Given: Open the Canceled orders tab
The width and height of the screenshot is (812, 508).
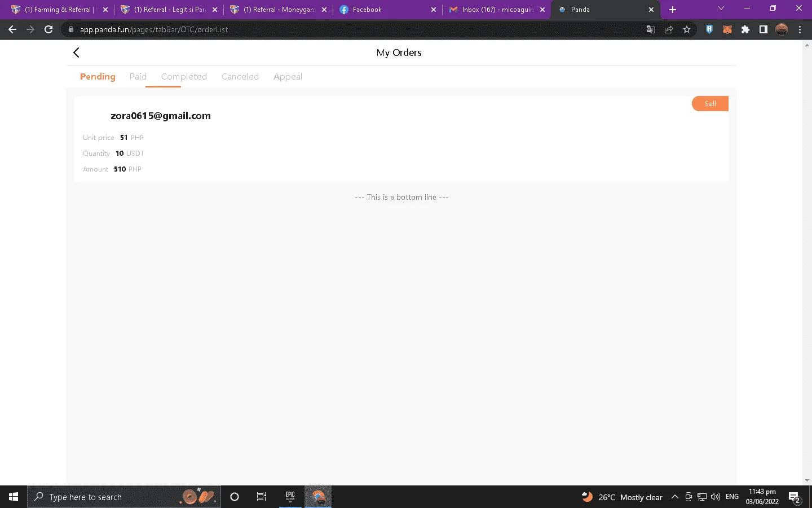Looking at the screenshot, I should coord(240,77).
